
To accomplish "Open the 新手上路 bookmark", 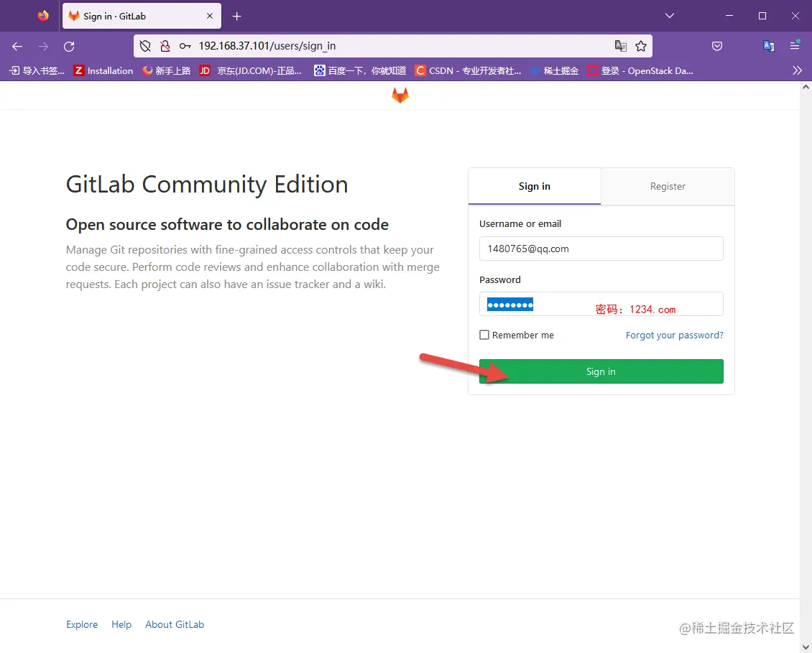I will pos(167,71).
